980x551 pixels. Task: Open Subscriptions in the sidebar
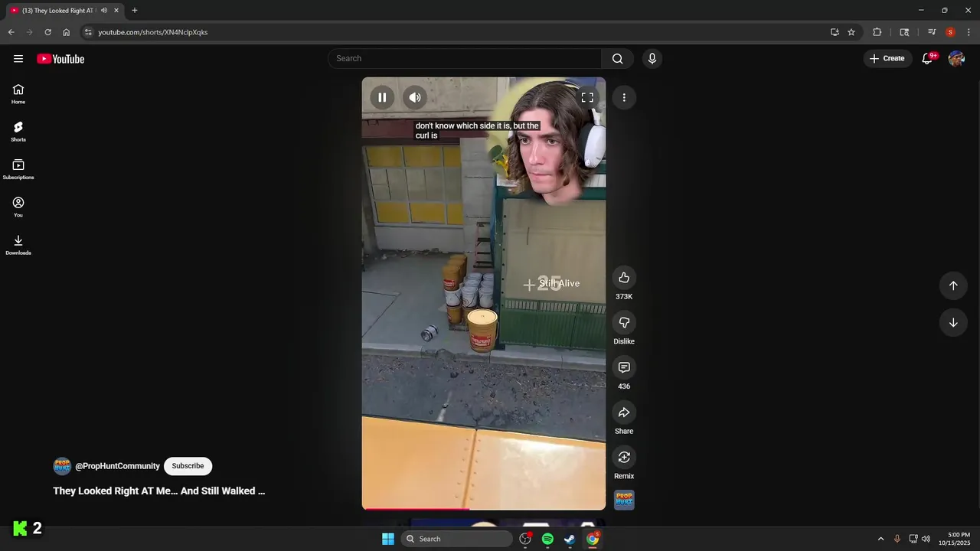[18, 169]
